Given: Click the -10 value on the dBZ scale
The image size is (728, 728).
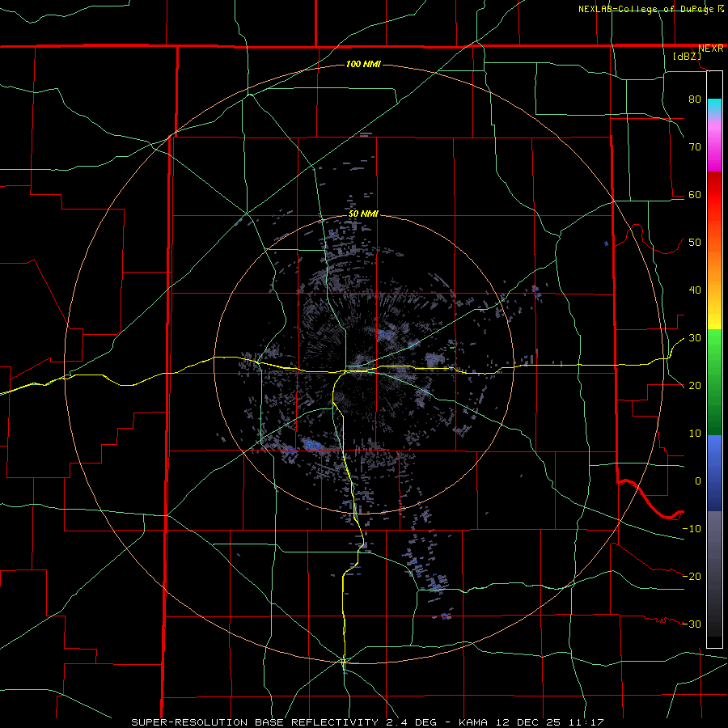Looking at the screenshot, I should pos(692,529).
